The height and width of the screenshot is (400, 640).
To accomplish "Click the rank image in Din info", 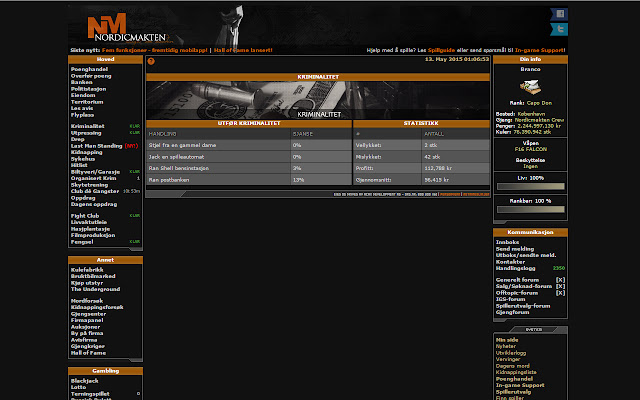I will pos(531,90).
